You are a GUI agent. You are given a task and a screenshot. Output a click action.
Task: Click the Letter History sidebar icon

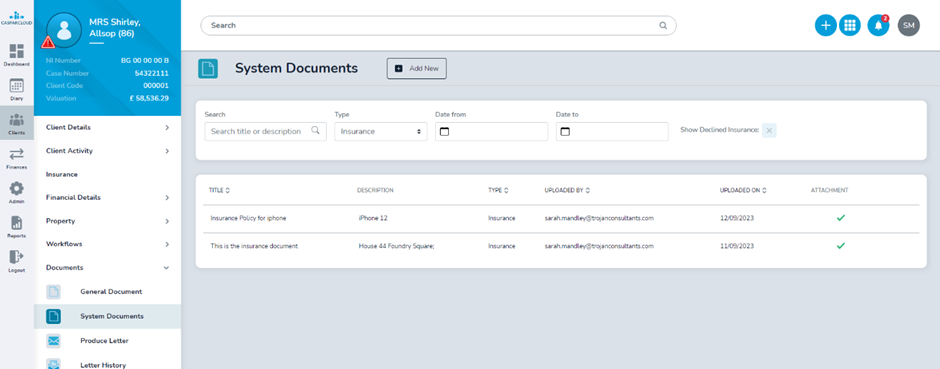click(x=54, y=364)
